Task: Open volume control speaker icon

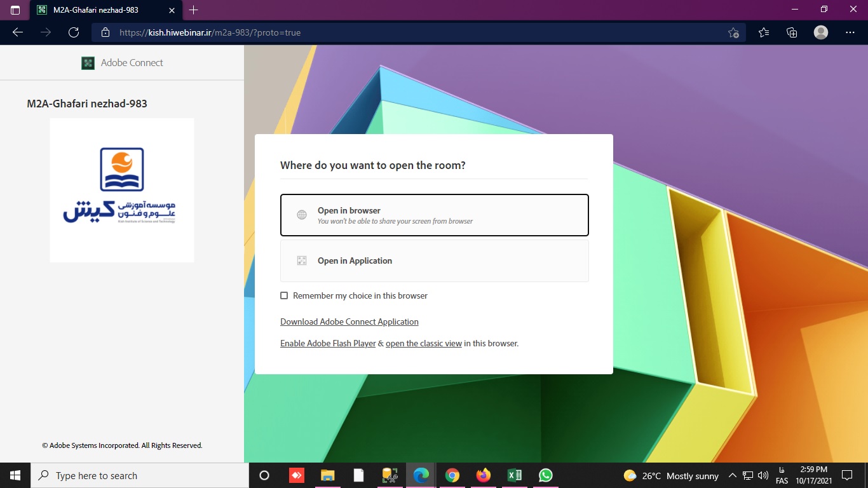Action: click(x=763, y=475)
